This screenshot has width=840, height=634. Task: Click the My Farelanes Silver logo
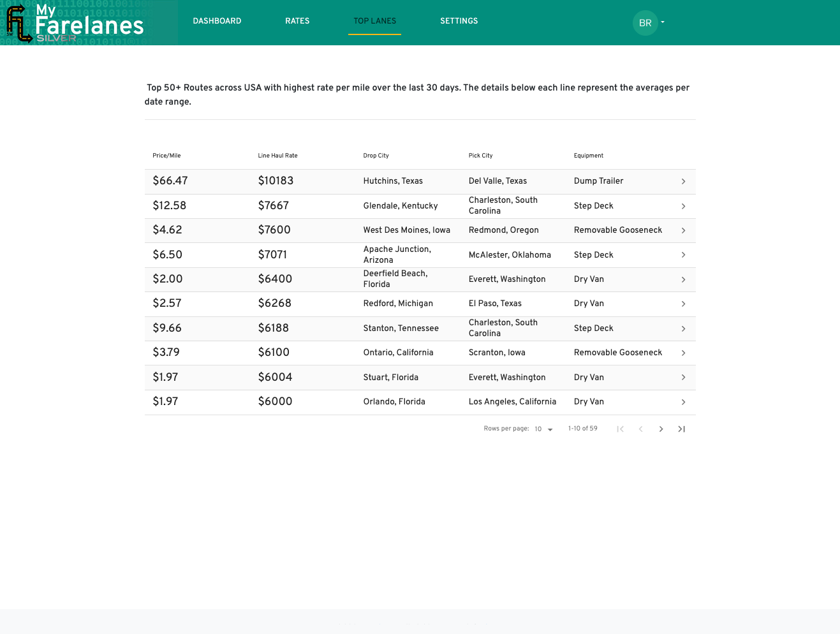point(76,23)
